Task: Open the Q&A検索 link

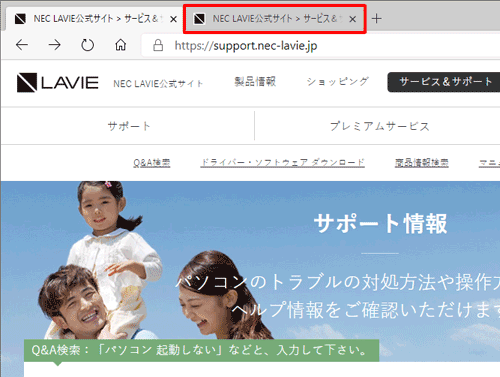Action: 152,163
